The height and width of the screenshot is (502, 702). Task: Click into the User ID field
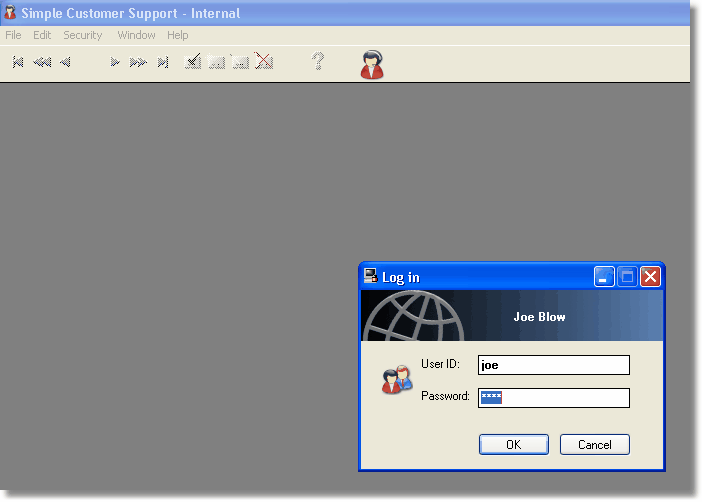(554, 365)
